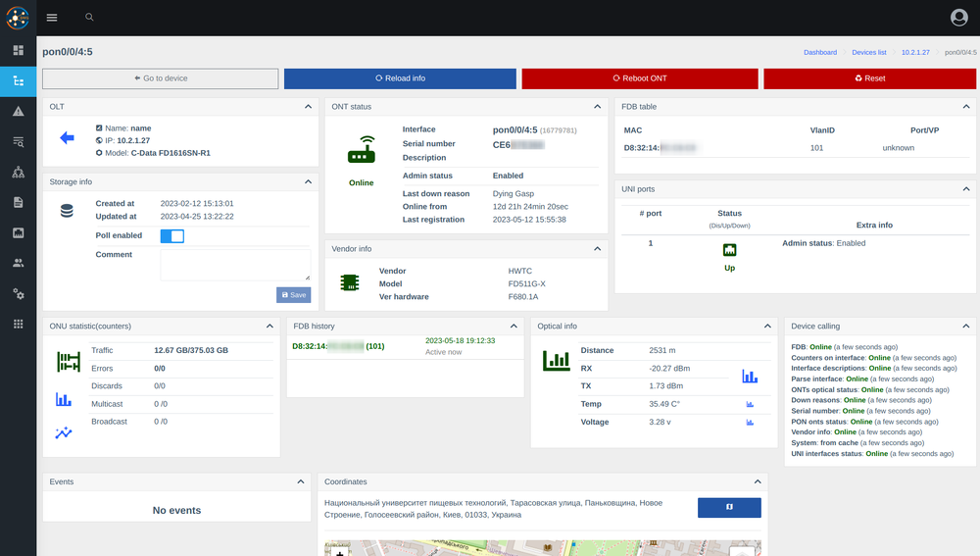Click the warning triangle sidebar icon
Screen dimensions: 980x556
tap(18, 112)
